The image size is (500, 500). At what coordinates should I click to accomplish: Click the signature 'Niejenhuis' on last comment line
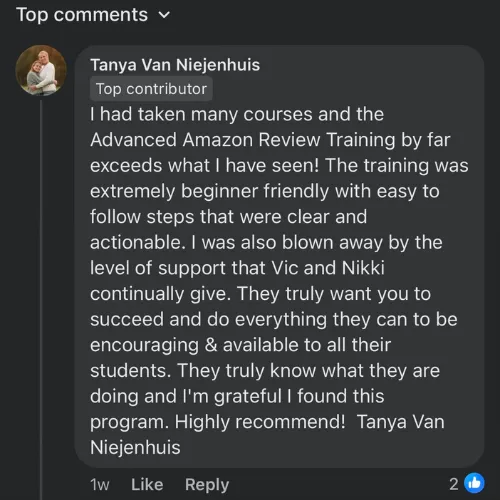coord(135,447)
